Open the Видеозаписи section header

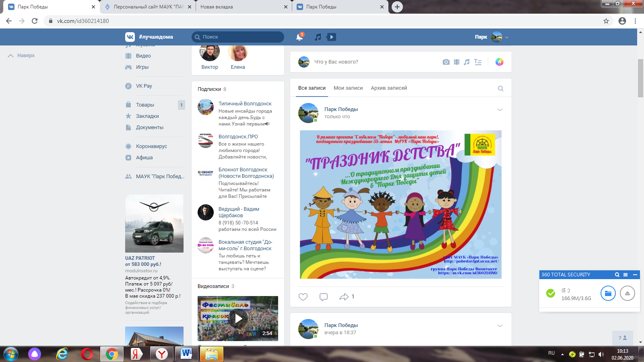click(213, 286)
